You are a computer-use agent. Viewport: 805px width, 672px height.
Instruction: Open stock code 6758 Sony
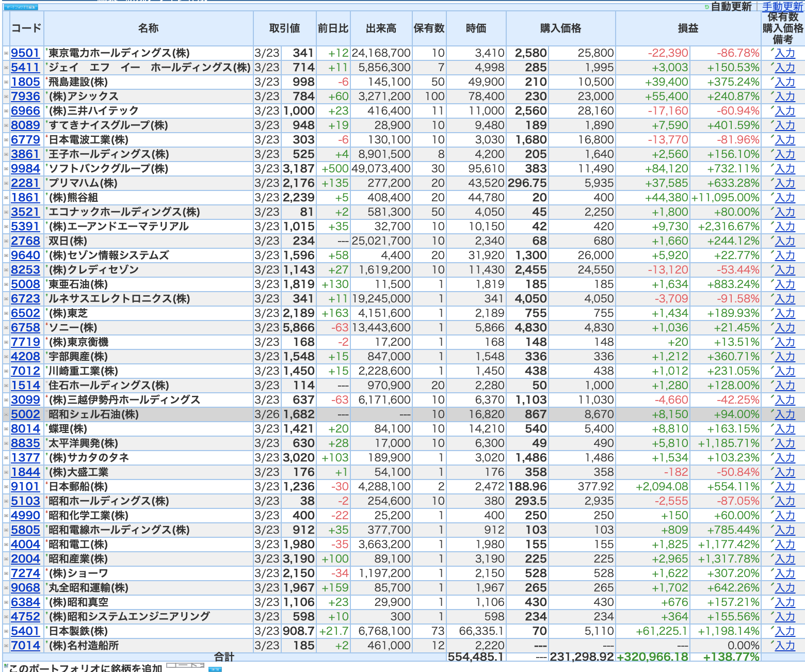25,328
